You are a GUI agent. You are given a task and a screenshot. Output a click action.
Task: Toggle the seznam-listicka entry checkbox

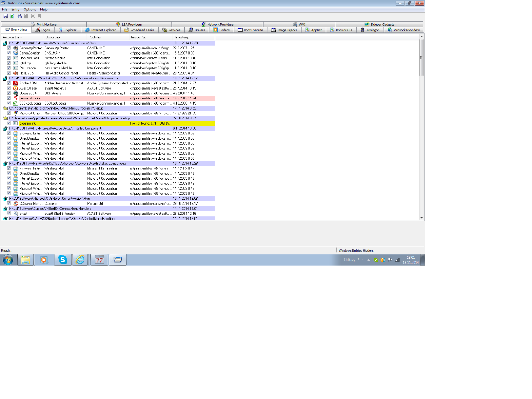coord(9,98)
